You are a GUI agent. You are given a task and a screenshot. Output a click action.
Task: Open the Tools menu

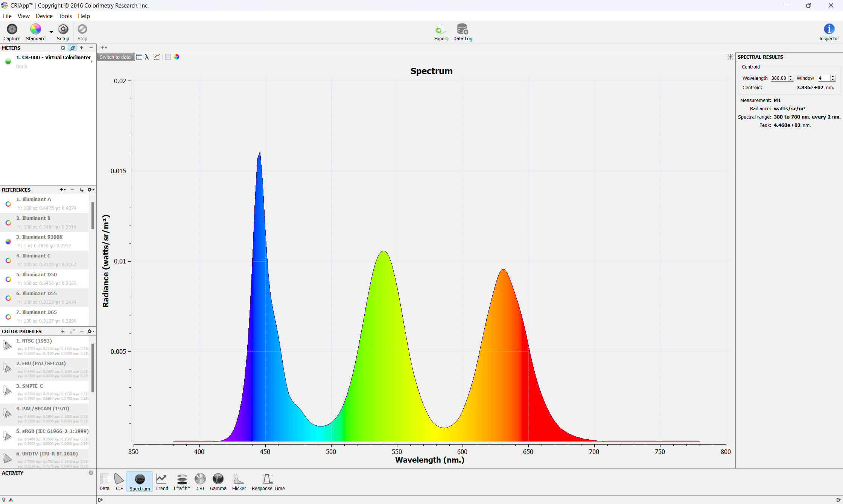[65, 16]
